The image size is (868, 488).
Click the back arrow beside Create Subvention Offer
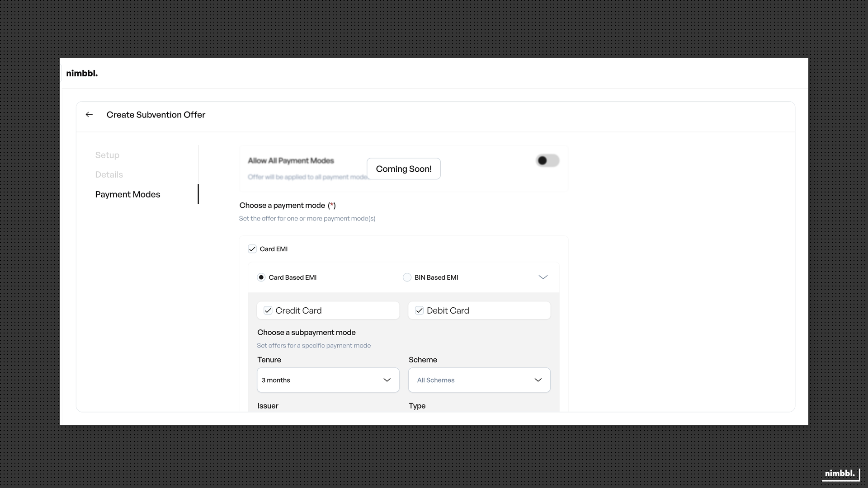click(x=89, y=114)
